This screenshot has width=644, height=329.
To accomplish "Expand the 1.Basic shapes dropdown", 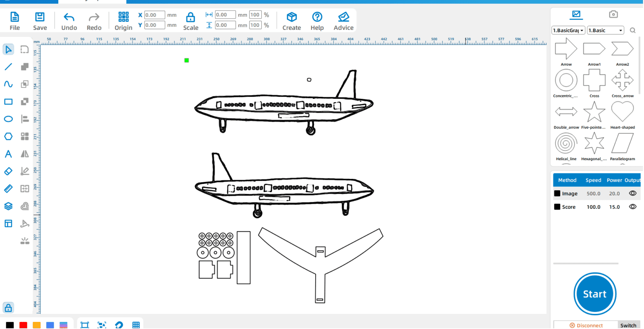I will click(x=605, y=30).
